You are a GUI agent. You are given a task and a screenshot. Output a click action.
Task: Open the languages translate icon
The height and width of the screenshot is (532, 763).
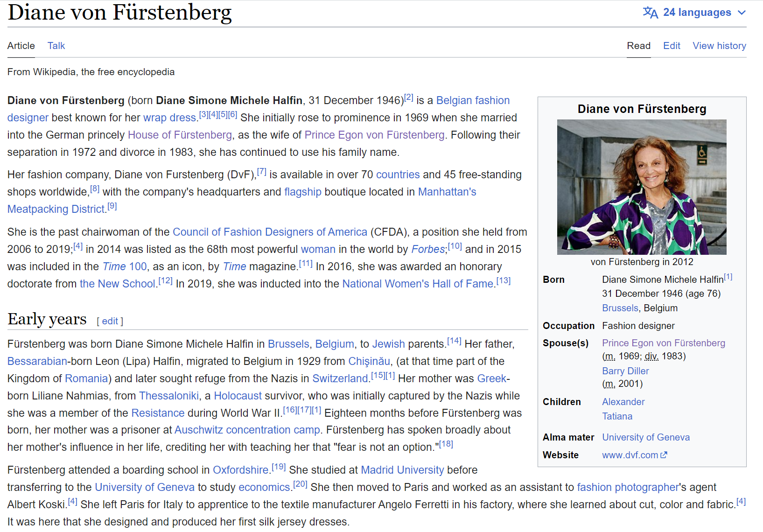(651, 13)
